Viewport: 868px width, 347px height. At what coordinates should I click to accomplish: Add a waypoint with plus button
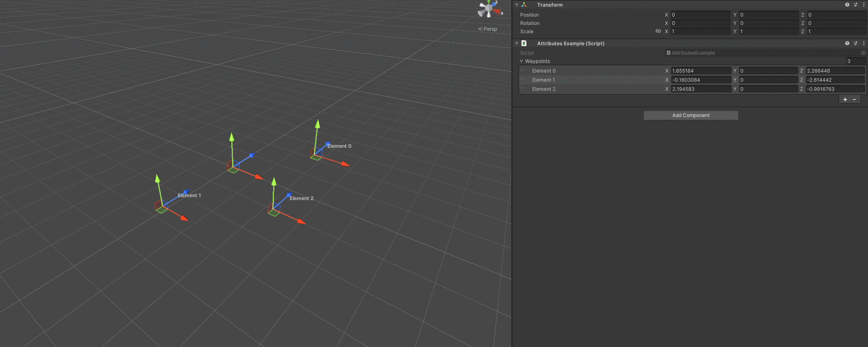click(845, 100)
